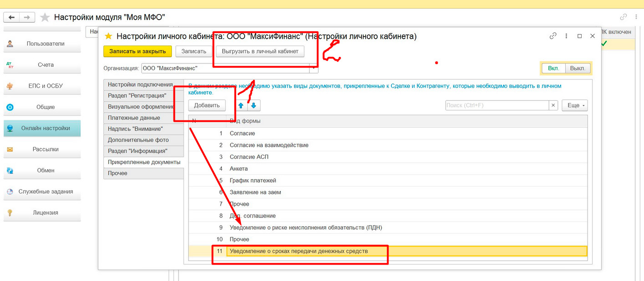Select row 4 Анкета

pos(388,169)
